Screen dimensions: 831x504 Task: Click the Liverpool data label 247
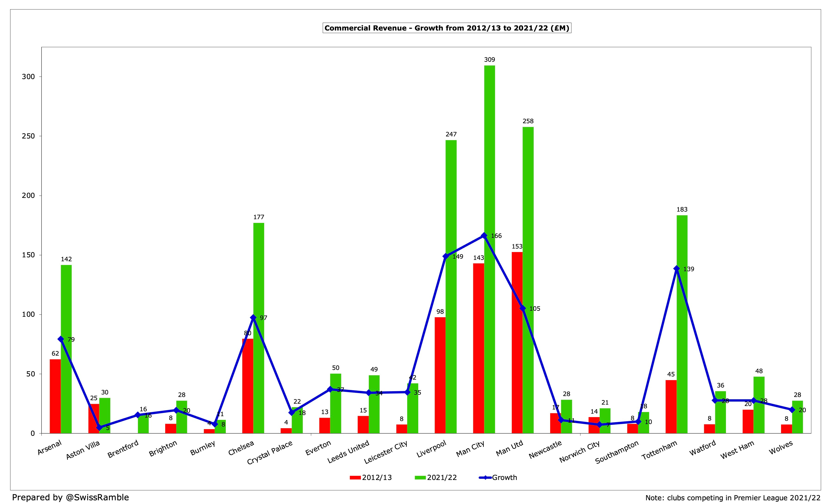coord(451,134)
